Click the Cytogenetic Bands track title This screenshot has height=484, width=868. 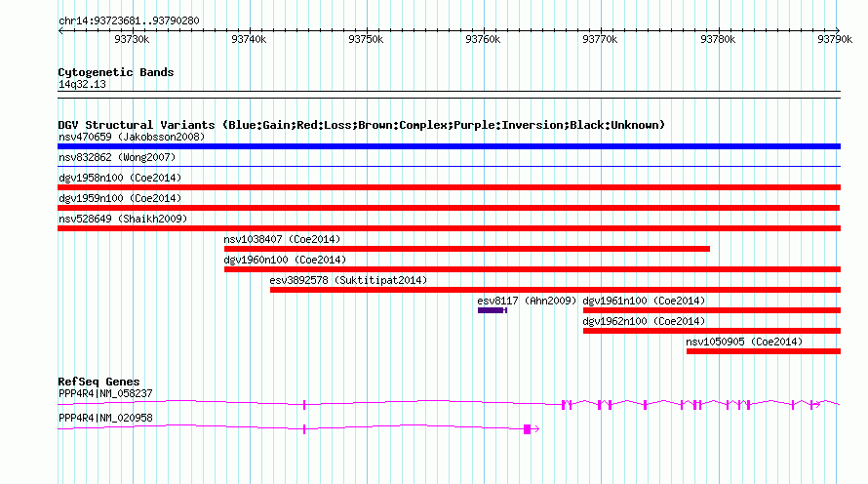click(116, 72)
